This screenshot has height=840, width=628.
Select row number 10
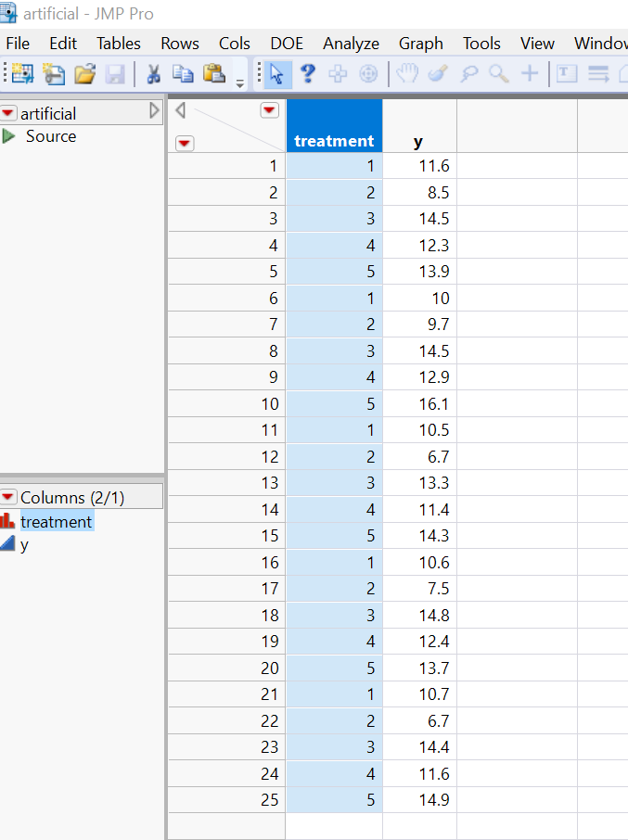pyautogui.click(x=226, y=403)
